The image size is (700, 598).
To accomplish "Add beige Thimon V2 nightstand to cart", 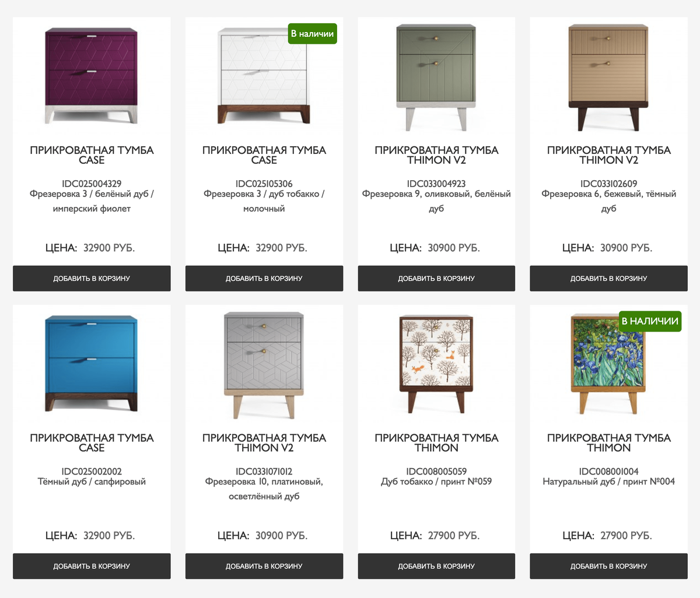I will 608,279.
